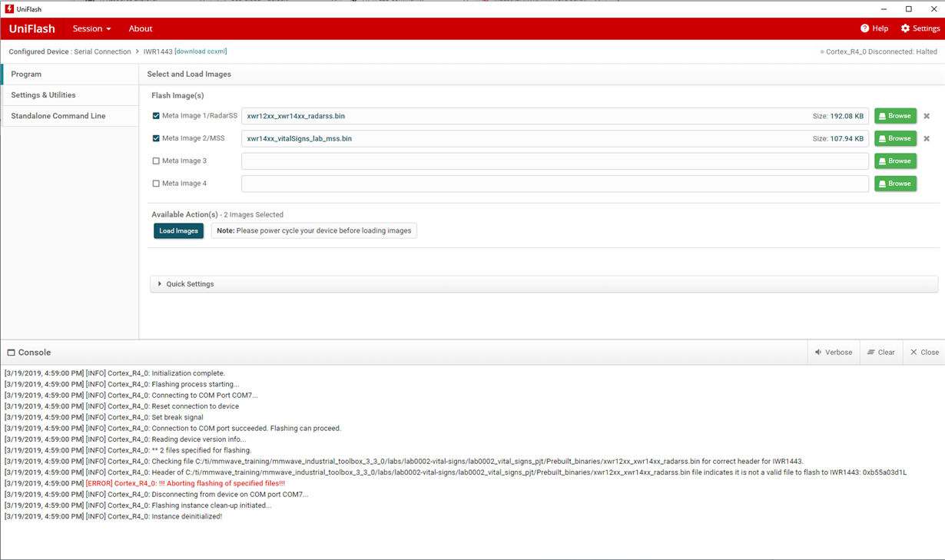Maximize the UniFlash window
The image size is (945, 560).
pyautogui.click(x=909, y=8)
